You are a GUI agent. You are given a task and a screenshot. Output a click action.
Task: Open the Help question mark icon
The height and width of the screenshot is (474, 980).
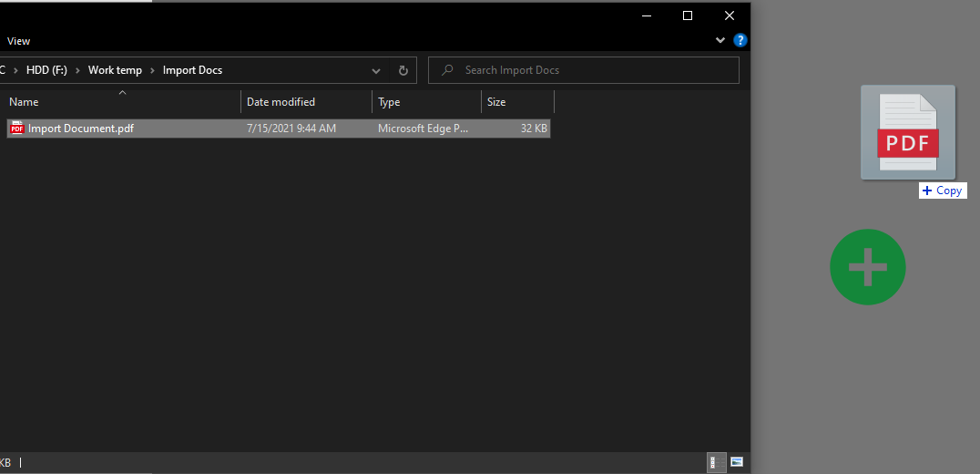click(x=740, y=41)
